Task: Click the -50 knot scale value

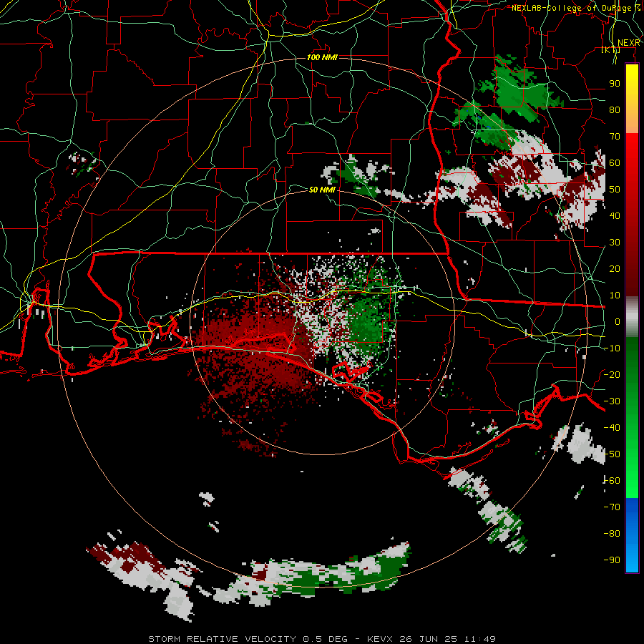Action: pyautogui.click(x=612, y=454)
